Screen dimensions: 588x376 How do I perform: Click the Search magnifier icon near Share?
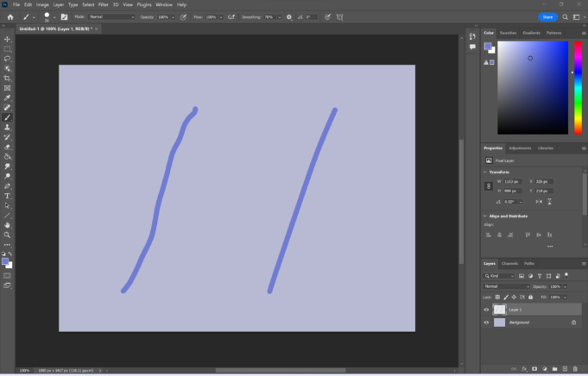pyautogui.click(x=566, y=17)
